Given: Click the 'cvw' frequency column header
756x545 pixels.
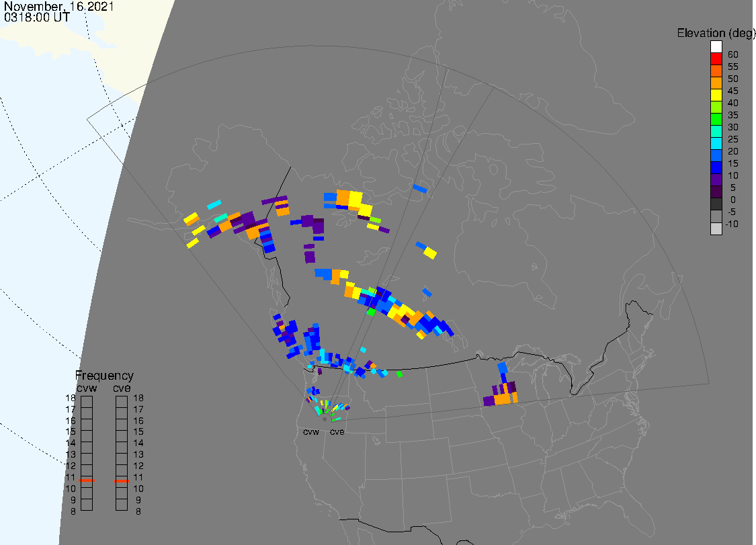Looking at the screenshot, I should [87, 388].
